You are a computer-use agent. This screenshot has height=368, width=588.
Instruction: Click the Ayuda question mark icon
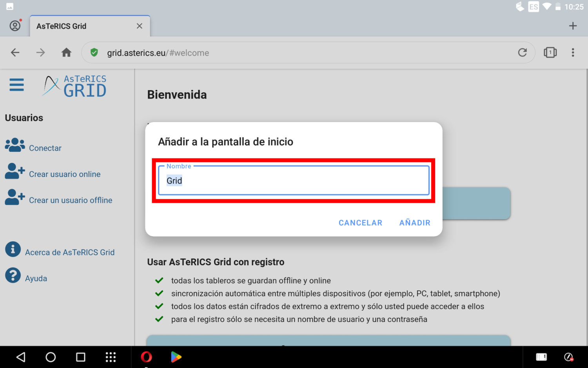(13, 275)
